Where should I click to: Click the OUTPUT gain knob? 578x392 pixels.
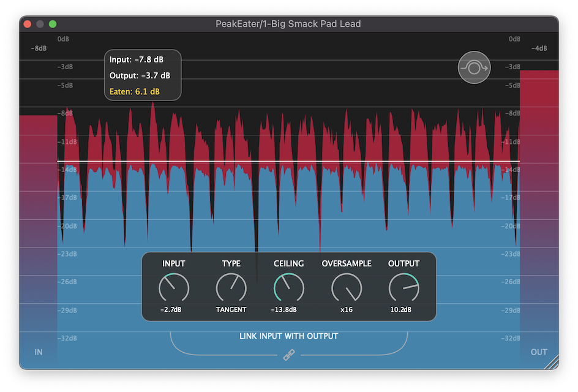point(403,288)
